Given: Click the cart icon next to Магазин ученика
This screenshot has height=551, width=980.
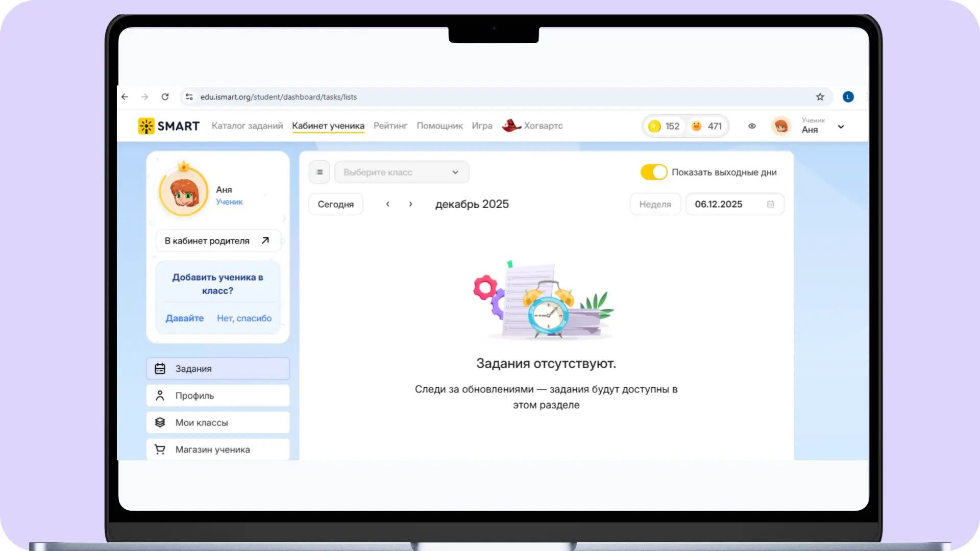Looking at the screenshot, I should [x=160, y=449].
